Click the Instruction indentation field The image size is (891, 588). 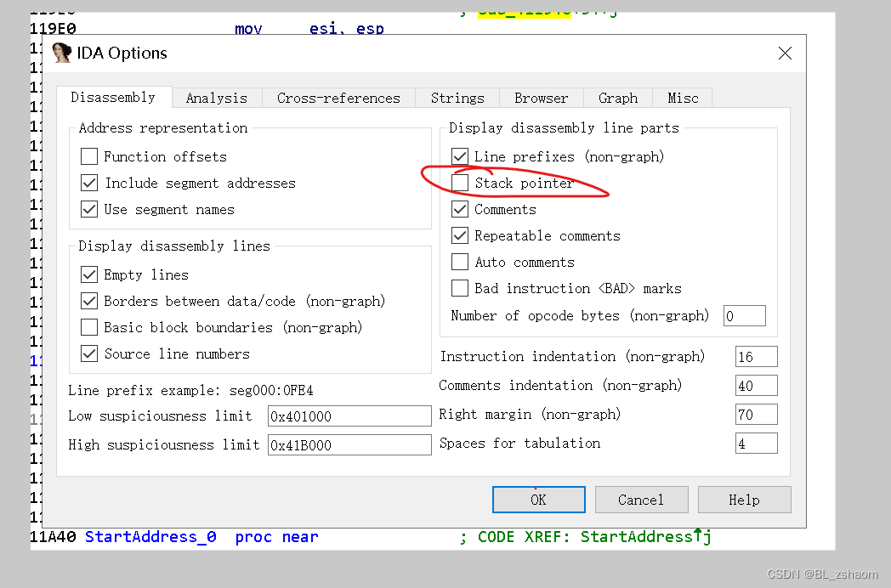point(757,357)
